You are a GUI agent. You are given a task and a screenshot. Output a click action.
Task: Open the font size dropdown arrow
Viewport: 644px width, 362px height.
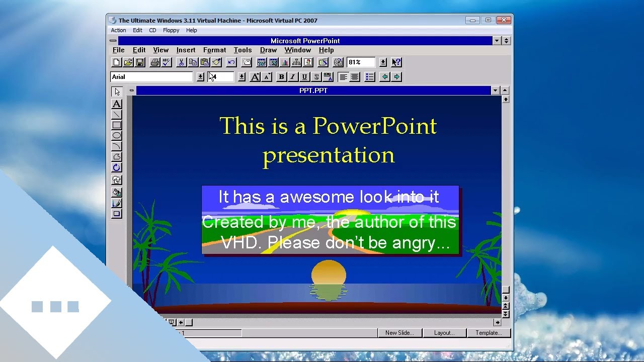point(242,77)
